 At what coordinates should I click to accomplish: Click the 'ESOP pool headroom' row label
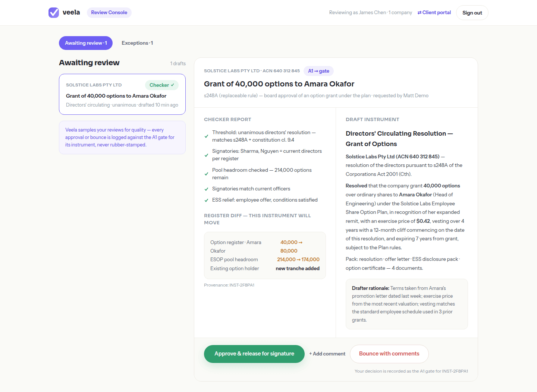coord(234,259)
